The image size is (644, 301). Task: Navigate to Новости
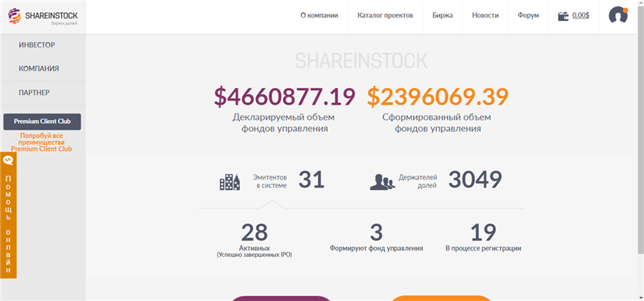485,15
